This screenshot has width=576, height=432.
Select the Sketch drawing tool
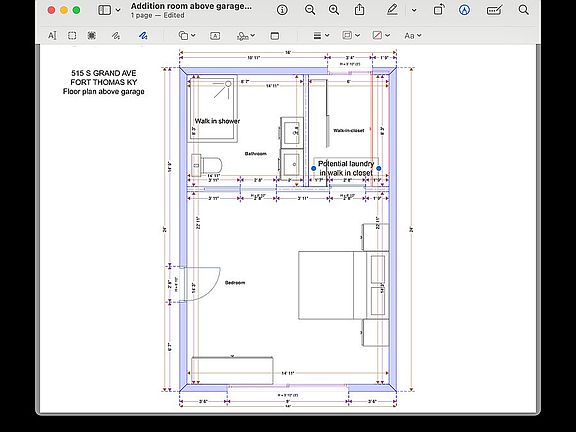(x=116, y=36)
